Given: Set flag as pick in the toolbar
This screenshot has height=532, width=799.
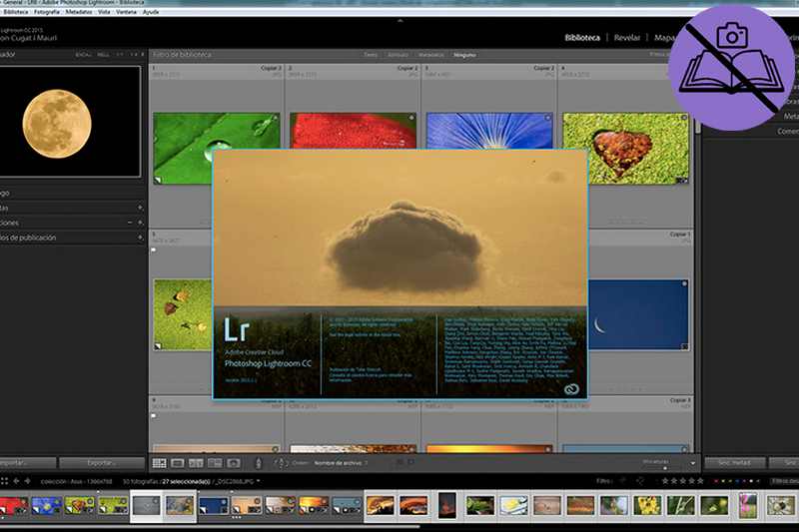Looking at the screenshot, I should pyautogui.click(x=400, y=463).
